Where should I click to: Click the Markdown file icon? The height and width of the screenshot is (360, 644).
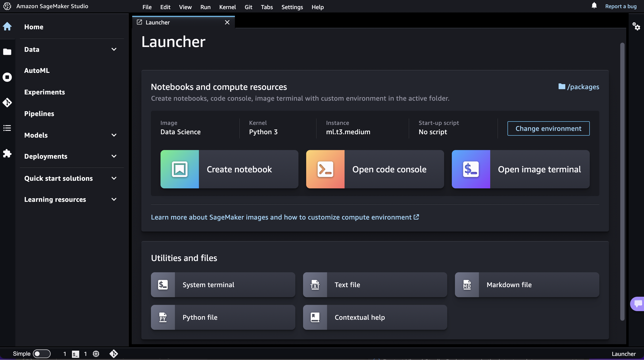467,285
